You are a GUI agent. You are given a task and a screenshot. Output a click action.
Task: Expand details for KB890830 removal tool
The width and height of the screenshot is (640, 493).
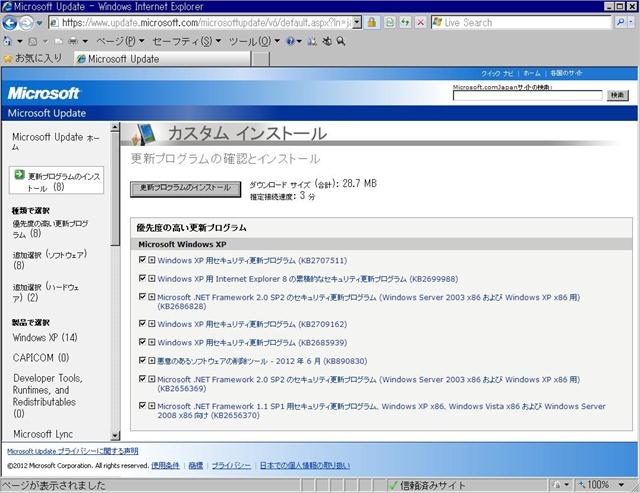click(151, 360)
